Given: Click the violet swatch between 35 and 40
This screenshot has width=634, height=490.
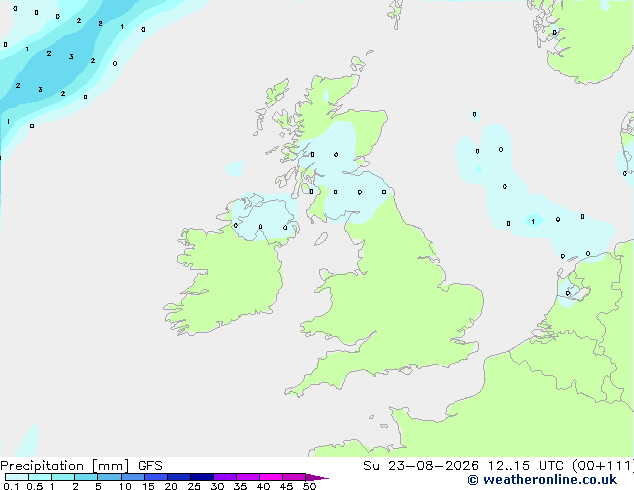Looking at the screenshot, I should 248,477.
